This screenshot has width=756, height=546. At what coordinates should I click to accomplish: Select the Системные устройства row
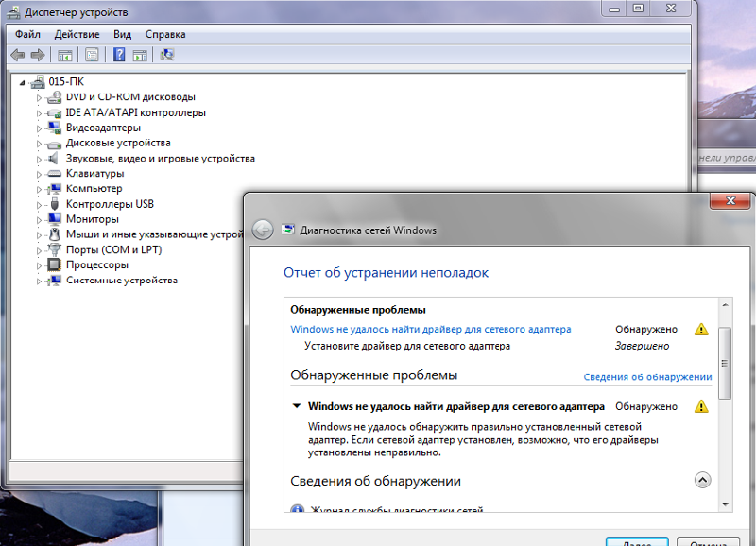tap(122, 281)
